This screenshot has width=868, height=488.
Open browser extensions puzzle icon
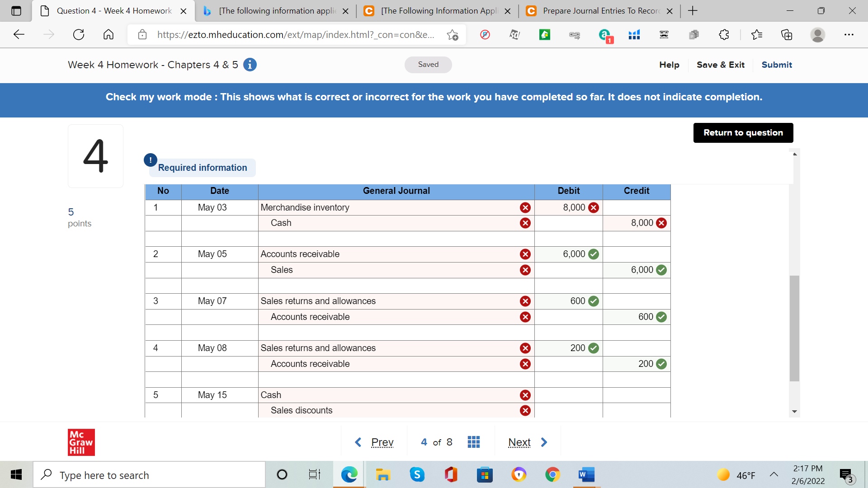tap(724, 35)
